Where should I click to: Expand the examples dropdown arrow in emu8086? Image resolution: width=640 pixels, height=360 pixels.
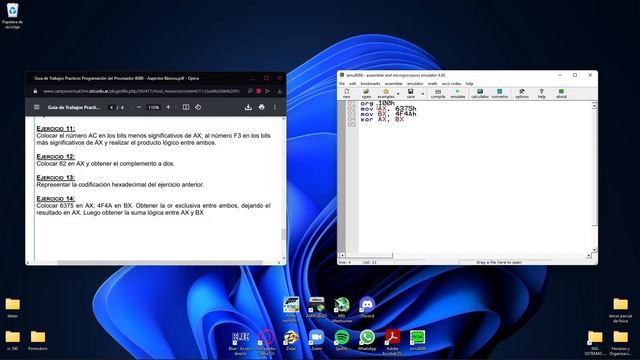coord(398,94)
